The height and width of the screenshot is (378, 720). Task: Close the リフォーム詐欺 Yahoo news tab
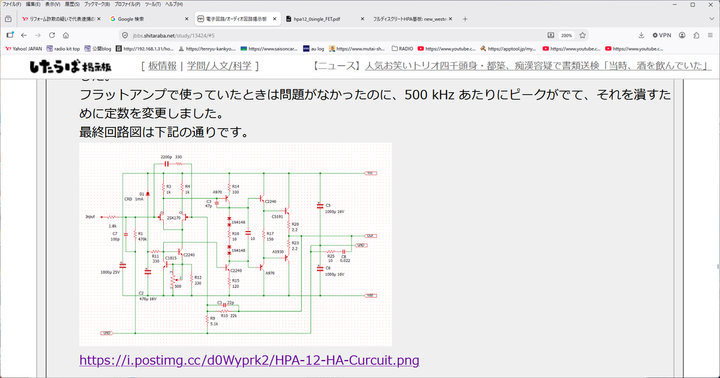click(99, 19)
